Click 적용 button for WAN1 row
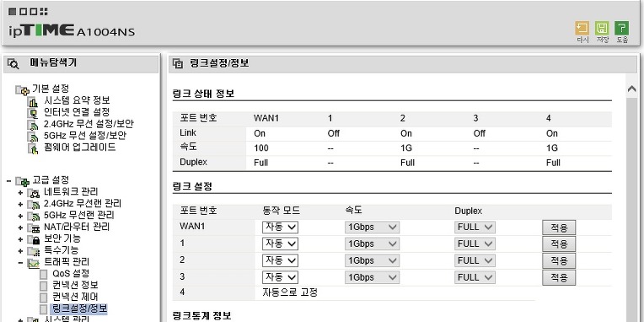The width and height of the screenshot is (644, 322). 559,227
